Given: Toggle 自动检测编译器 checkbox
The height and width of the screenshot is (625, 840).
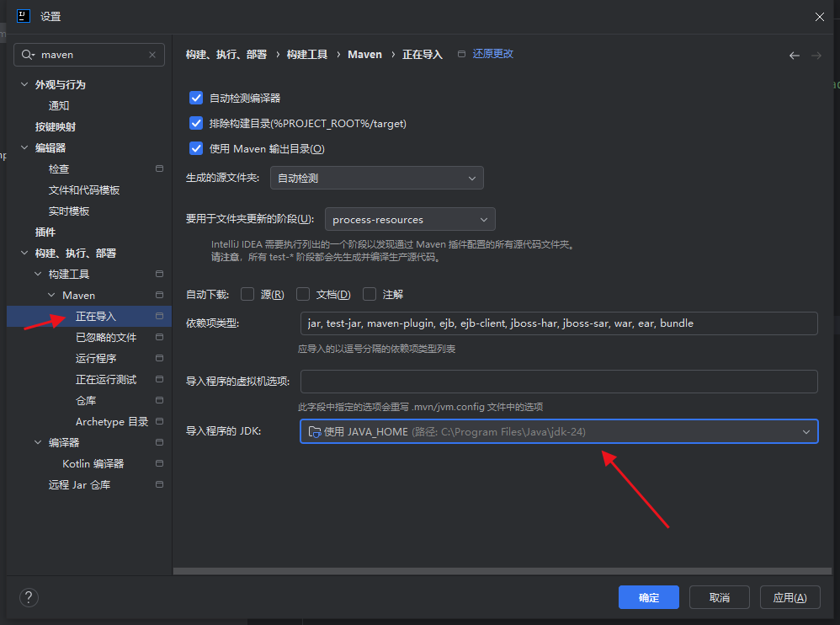Looking at the screenshot, I should click(x=196, y=98).
